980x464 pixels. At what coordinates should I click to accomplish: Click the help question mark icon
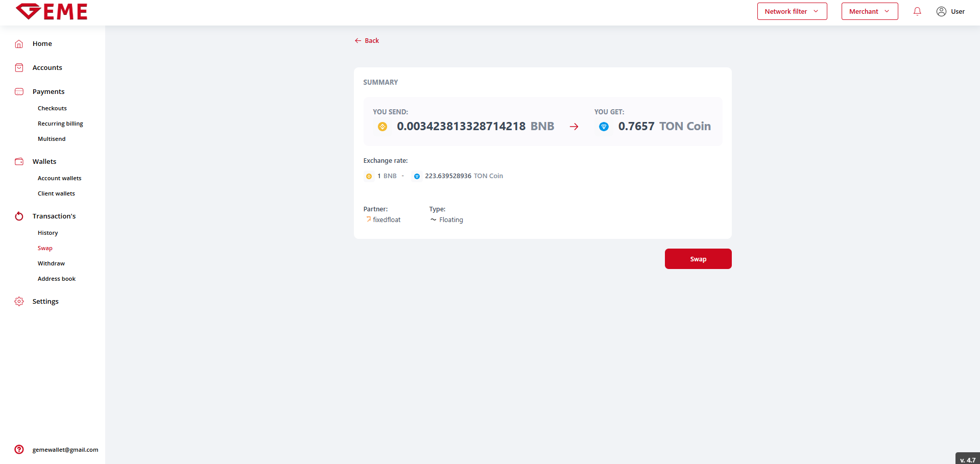point(19,450)
